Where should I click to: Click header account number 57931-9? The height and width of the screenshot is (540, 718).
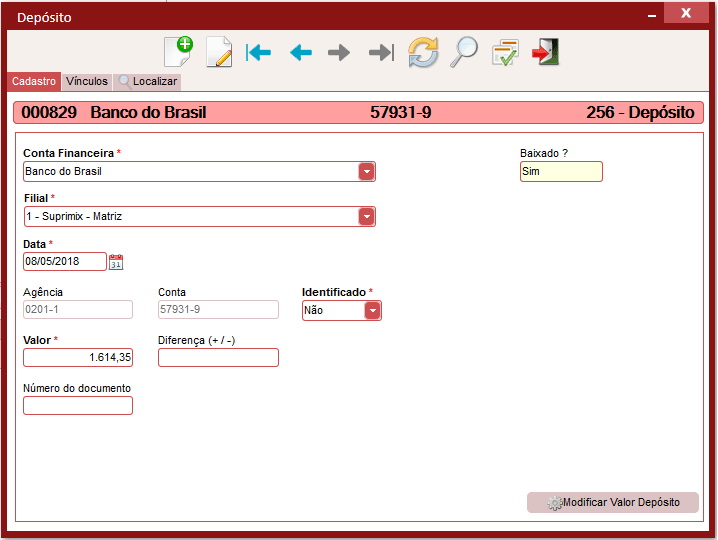401,113
